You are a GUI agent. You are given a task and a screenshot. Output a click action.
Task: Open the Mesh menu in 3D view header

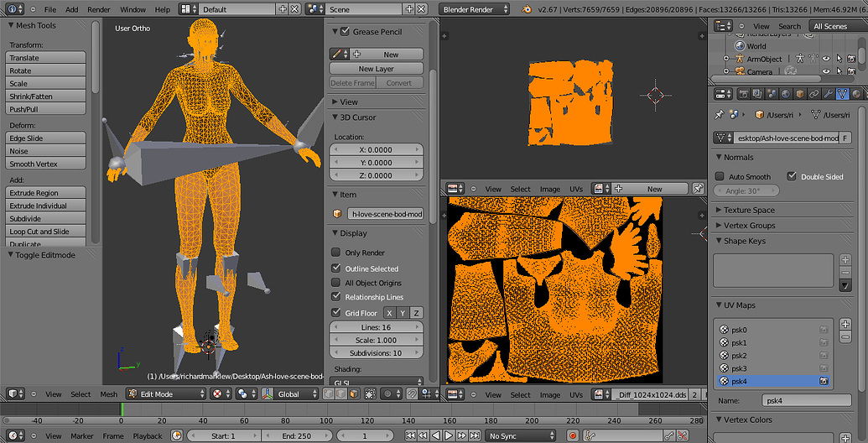coord(108,394)
